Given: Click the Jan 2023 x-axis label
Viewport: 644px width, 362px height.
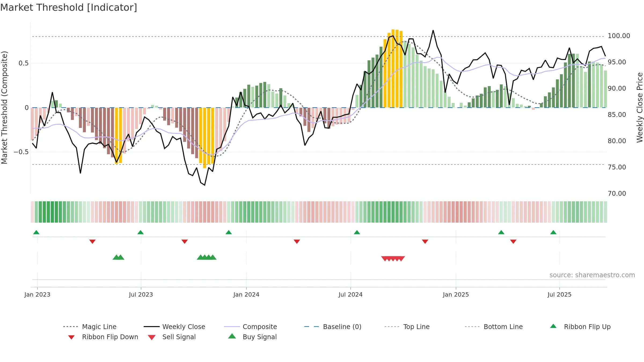Looking at the screenshot, I should pos(37,295).
